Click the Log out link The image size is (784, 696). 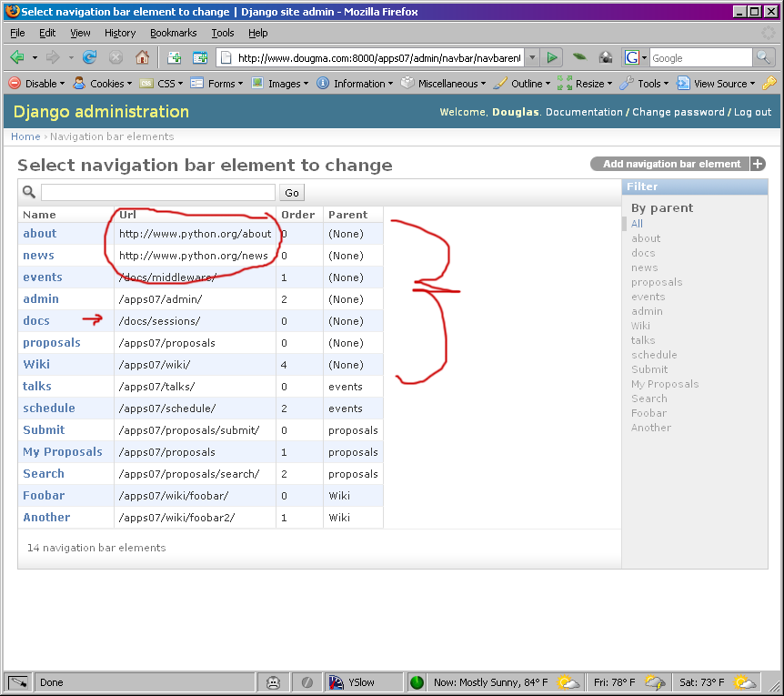[752, 112]
